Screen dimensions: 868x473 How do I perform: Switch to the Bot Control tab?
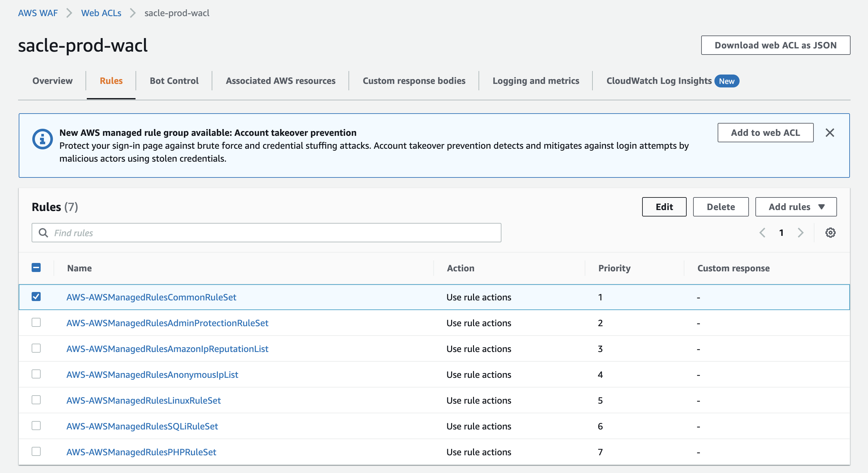(x=174, y=81)
